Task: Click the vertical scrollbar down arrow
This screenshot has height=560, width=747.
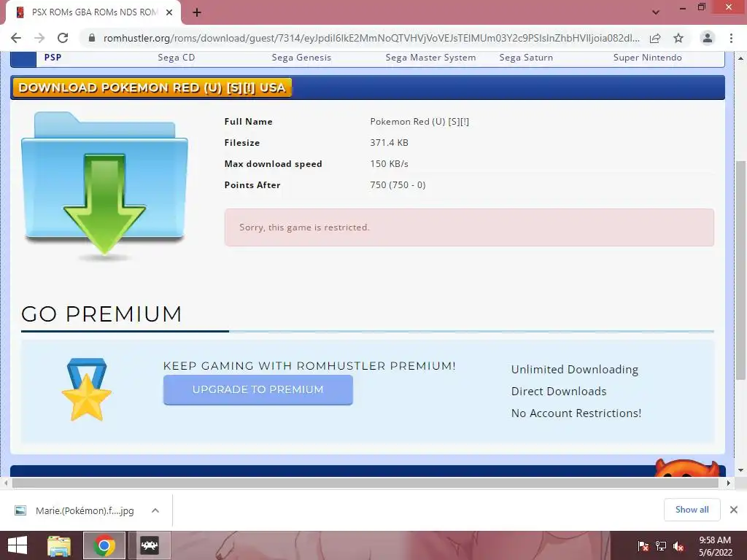Action: point(740,470)
